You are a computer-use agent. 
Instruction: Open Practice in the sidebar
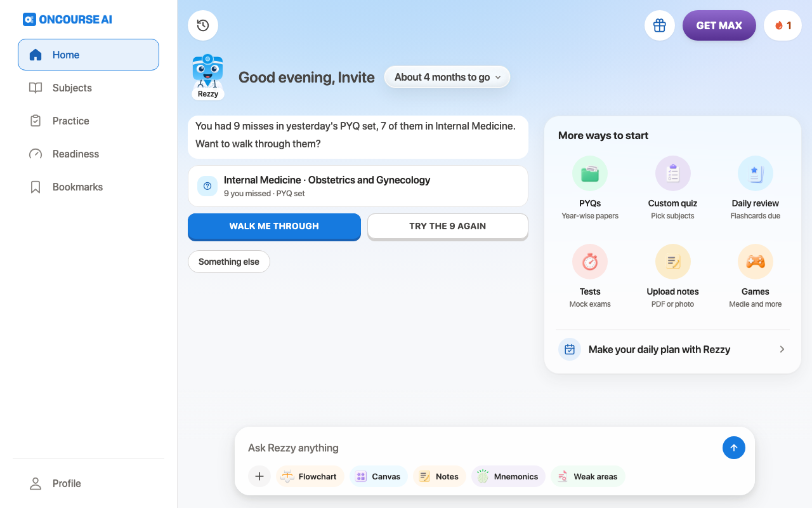pos(88,121)
